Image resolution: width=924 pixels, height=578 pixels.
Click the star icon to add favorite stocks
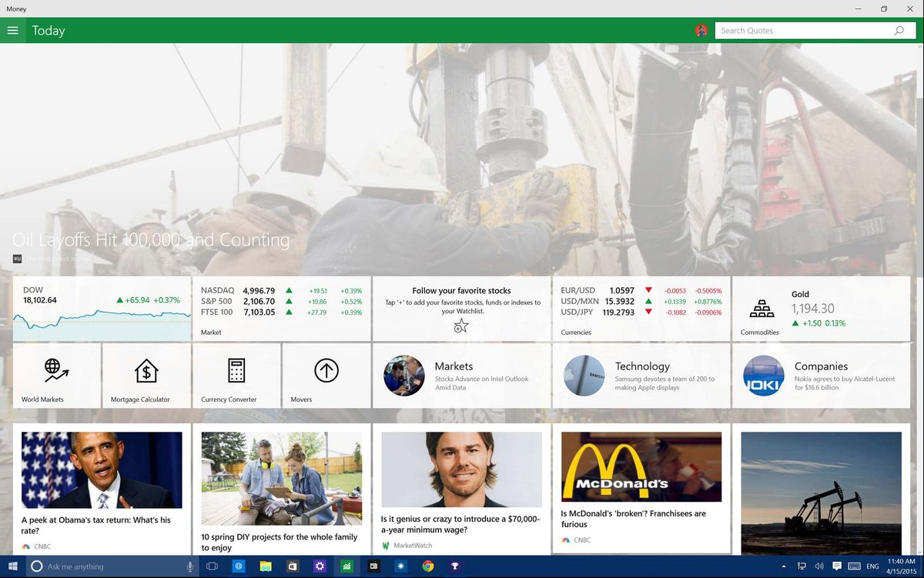click(460, 326)
